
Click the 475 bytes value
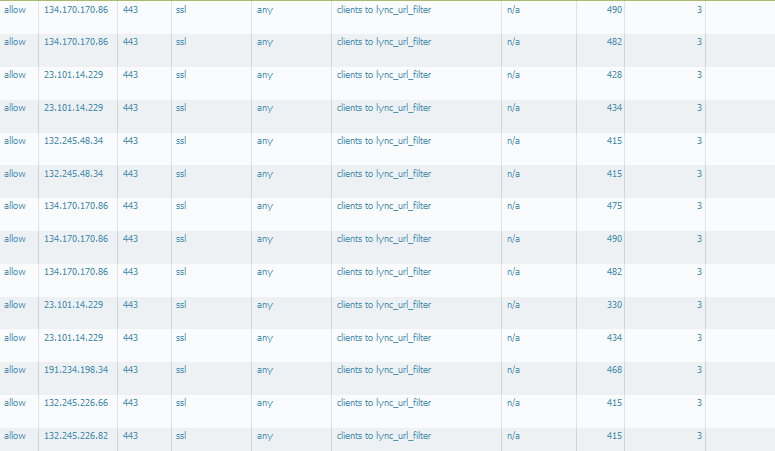(x=614, y=206)
